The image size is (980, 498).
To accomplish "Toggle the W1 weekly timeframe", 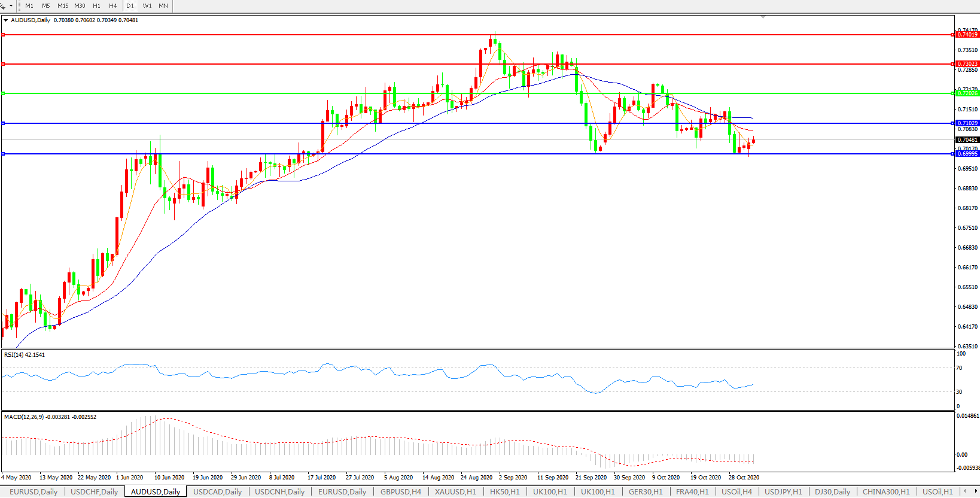I will [147, 5].
